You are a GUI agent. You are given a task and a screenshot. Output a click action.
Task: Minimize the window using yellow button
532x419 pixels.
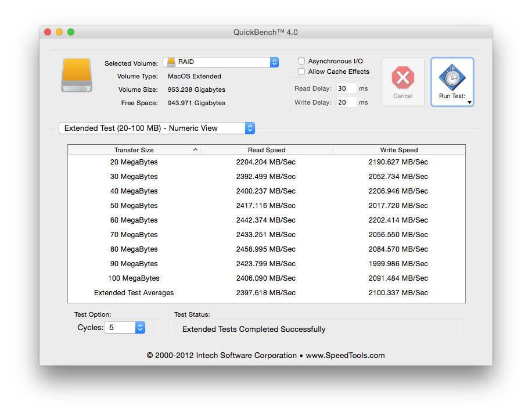tap(59, 32)
